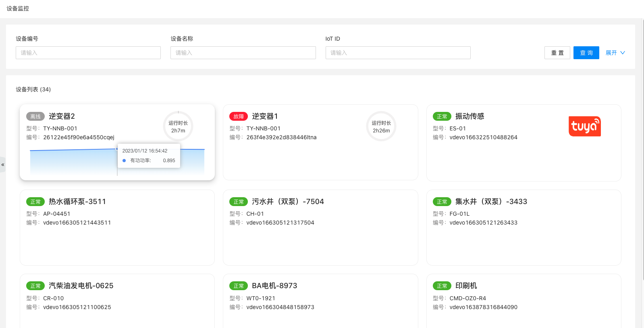
Task: Click the 正常 badge on 振动传感
Action: click(x=442, y=116)
